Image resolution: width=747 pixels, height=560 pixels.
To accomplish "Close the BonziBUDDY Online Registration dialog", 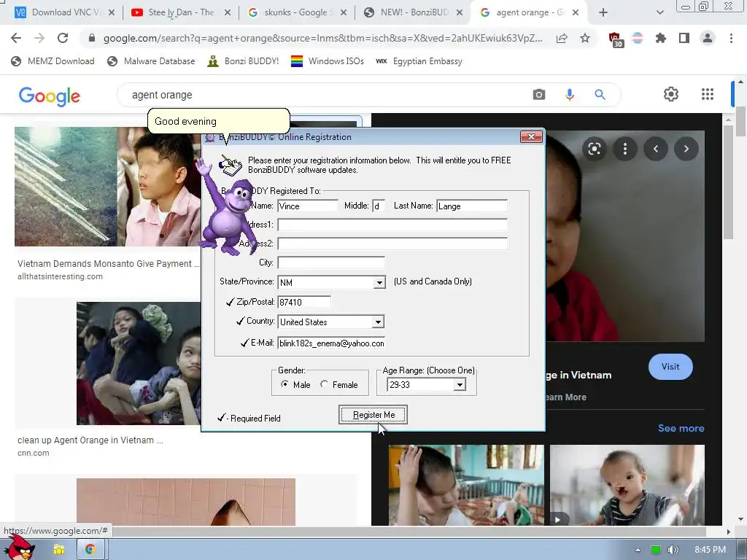I will (x=531, y=137).
